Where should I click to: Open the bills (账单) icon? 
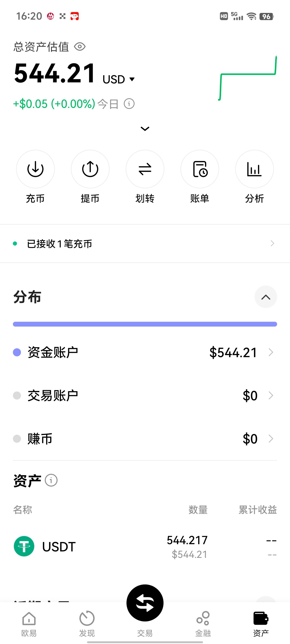[x=200, y=169]
